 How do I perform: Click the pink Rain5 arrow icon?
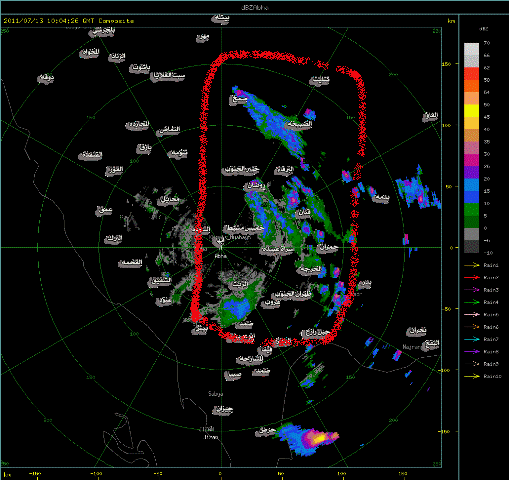(472, 315)
